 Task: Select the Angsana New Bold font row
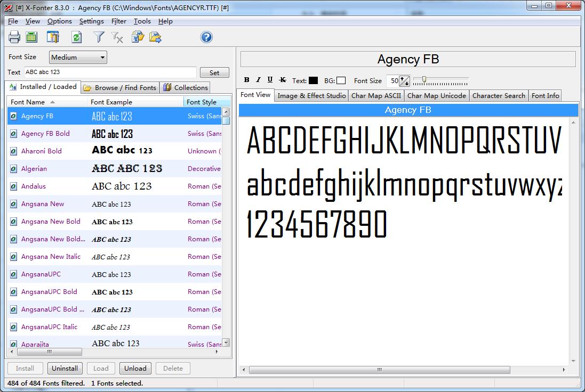point(114,222)
